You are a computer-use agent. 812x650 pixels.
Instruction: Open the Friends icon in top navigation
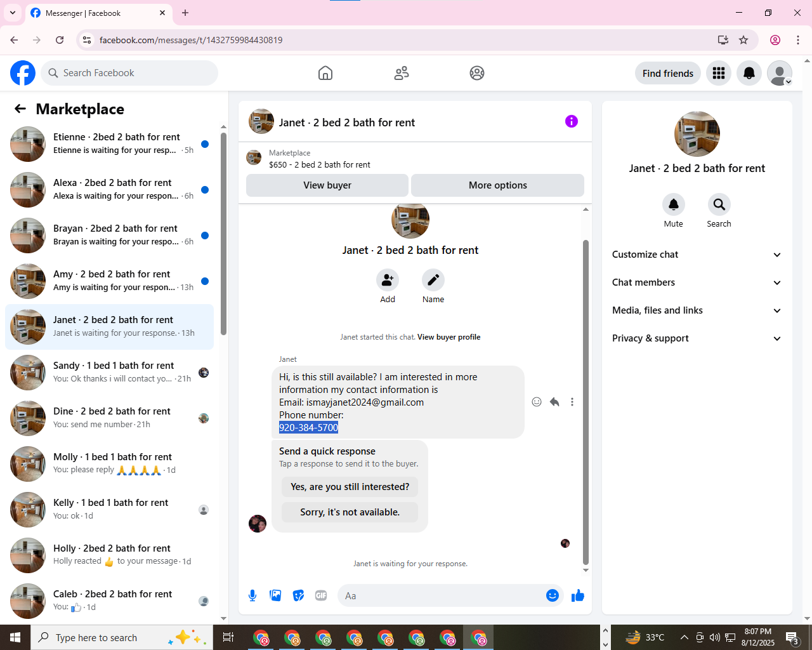402,73
